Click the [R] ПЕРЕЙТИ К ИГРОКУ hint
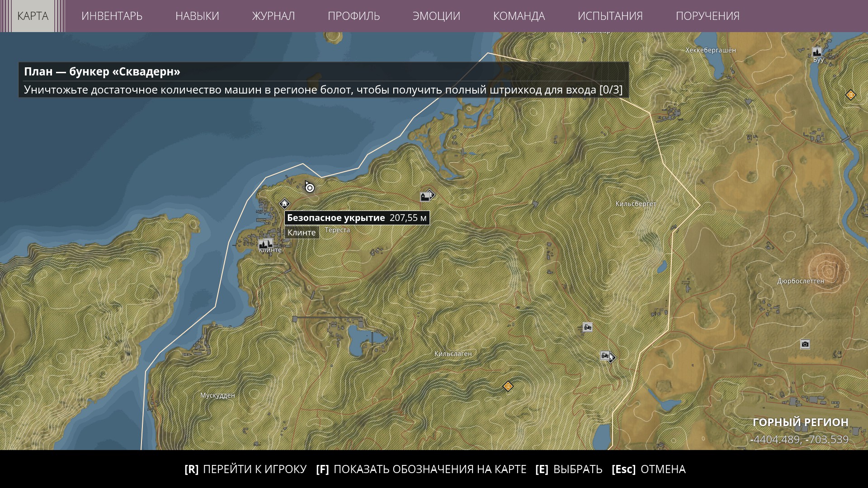 pos(245,469)
